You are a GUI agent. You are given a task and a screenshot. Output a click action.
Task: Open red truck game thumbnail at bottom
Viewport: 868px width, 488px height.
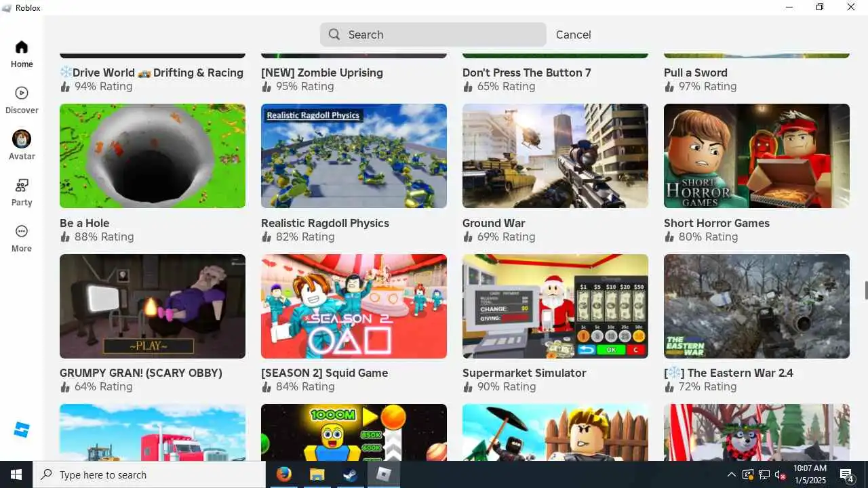tap(153, 432)
